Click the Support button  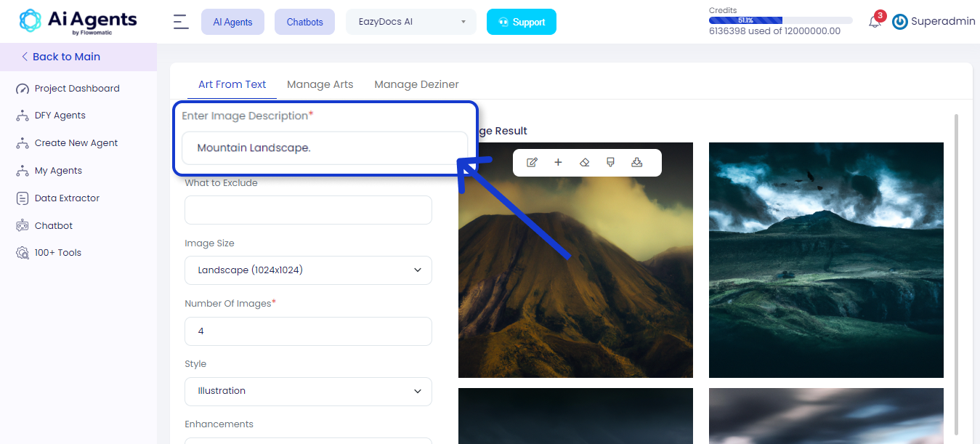pos(522,22)
